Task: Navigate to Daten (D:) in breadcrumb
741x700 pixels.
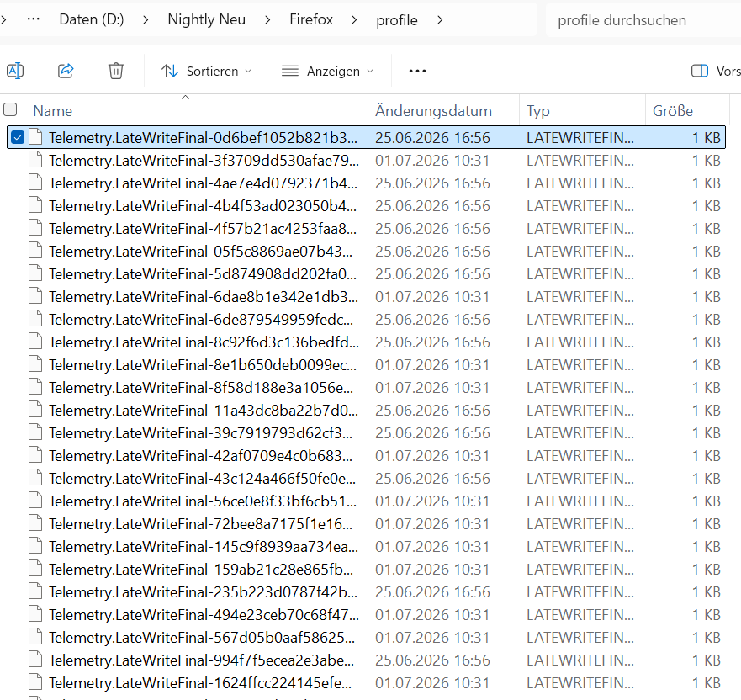Action: coord(92,19)
